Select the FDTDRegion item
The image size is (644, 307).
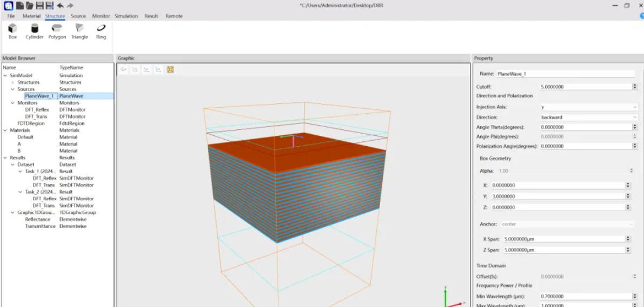point(31,123)
